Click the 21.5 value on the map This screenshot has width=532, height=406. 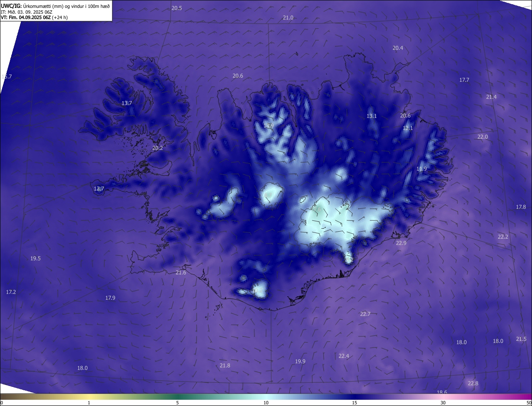pyautogui.click(x=521, y=339)
